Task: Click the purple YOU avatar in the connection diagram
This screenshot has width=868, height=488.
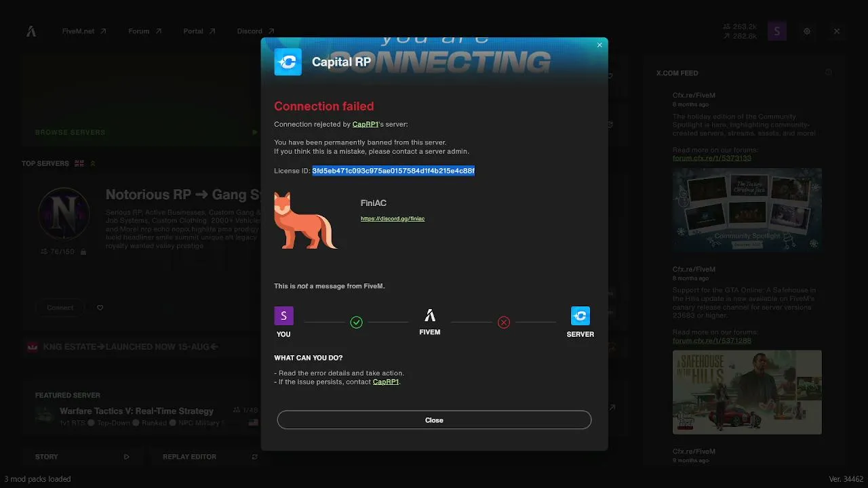Action: (283, 316)
